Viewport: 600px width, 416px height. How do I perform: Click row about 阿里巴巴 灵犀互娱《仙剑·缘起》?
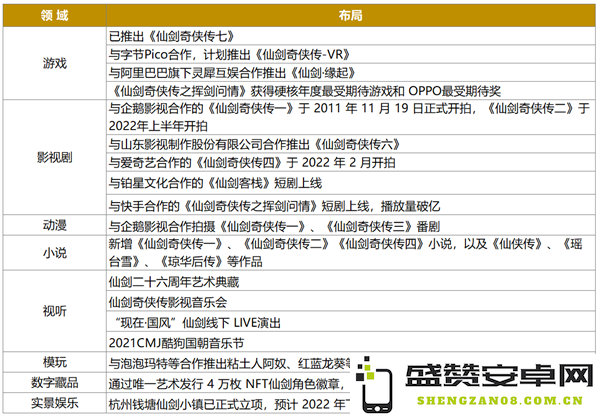(351, 72)
